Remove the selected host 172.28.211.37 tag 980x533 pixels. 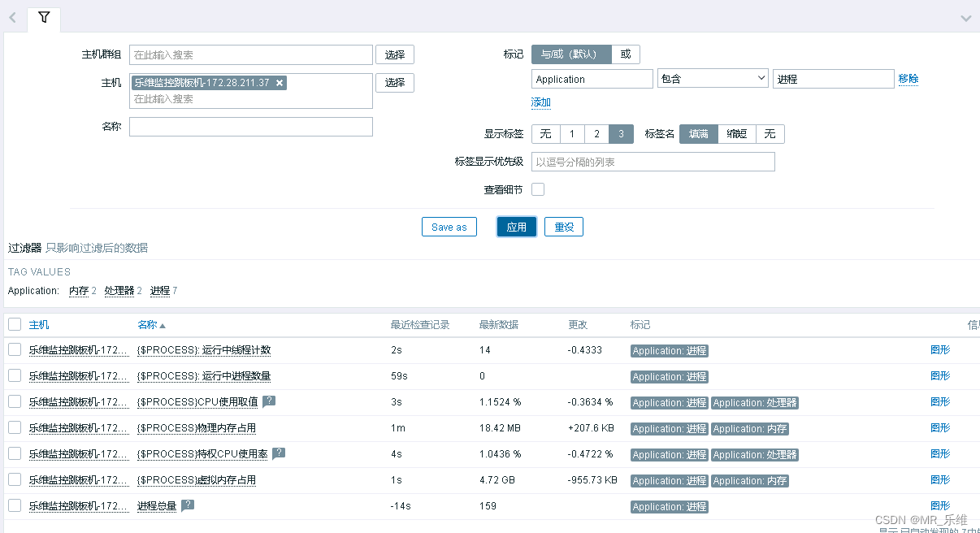pos(280,83)
